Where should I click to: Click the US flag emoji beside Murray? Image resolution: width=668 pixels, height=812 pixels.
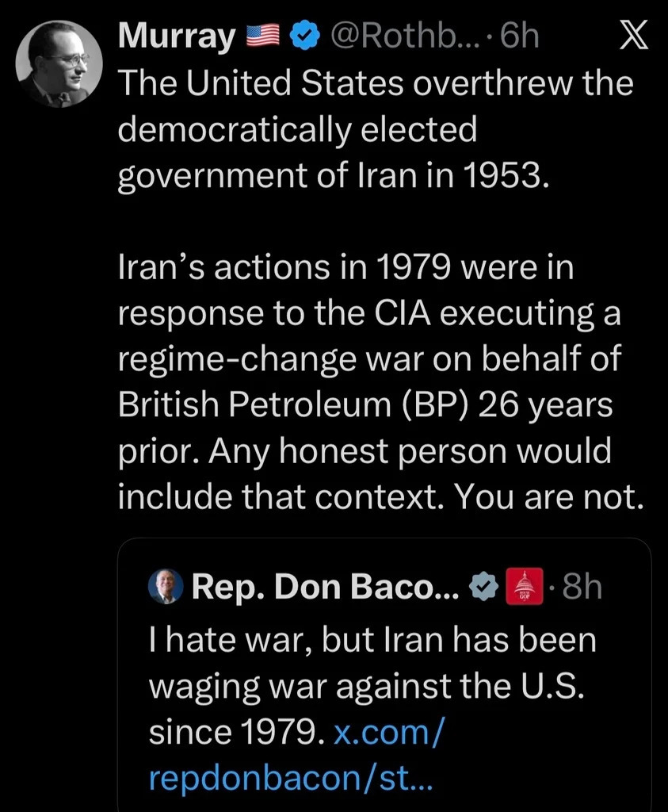click(263, 36)
